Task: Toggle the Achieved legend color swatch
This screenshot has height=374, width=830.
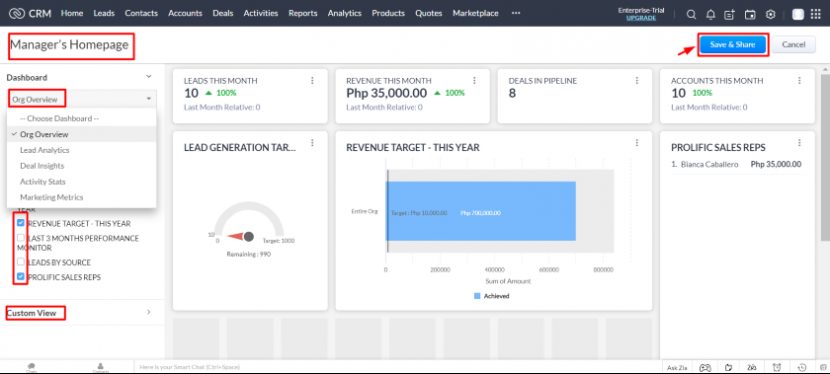Action: pos(477,296)
